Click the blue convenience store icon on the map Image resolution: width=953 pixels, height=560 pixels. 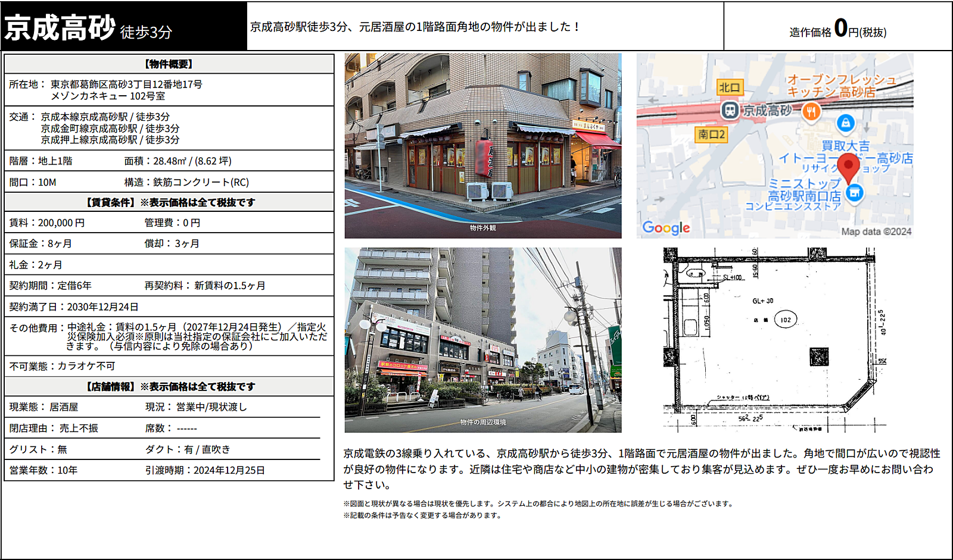pyautogui.click(x=855, y=193)
